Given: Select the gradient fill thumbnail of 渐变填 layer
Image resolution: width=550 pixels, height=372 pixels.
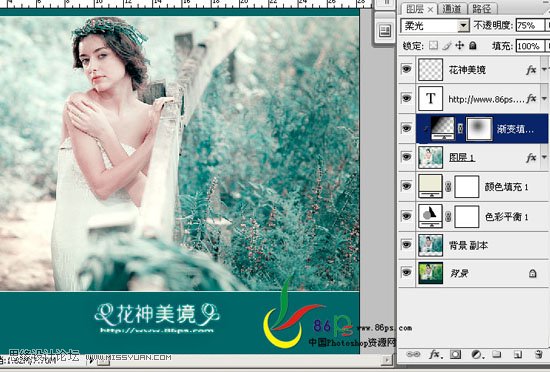Looking at the screenshot, I should click(x=443, y=128).
